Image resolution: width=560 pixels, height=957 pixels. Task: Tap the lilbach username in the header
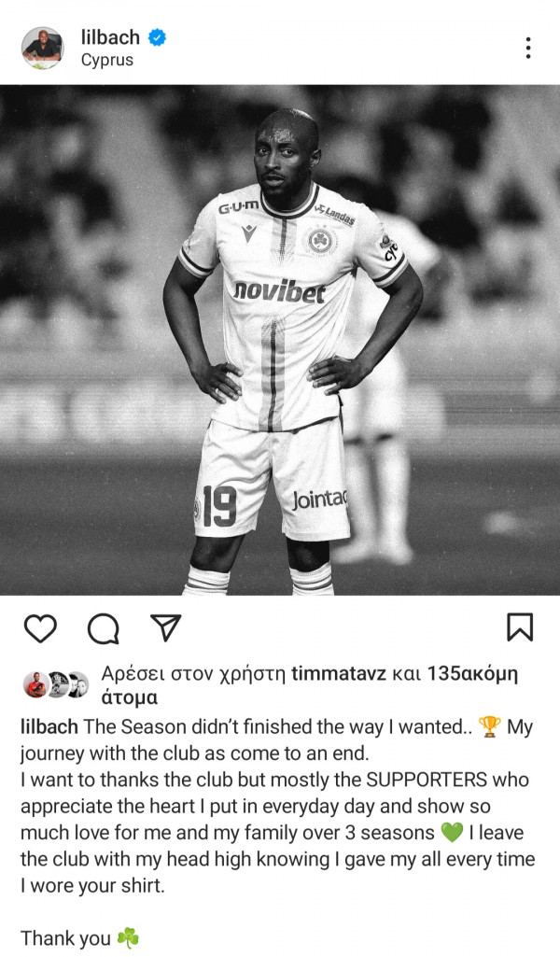click(x=110, y=37)
